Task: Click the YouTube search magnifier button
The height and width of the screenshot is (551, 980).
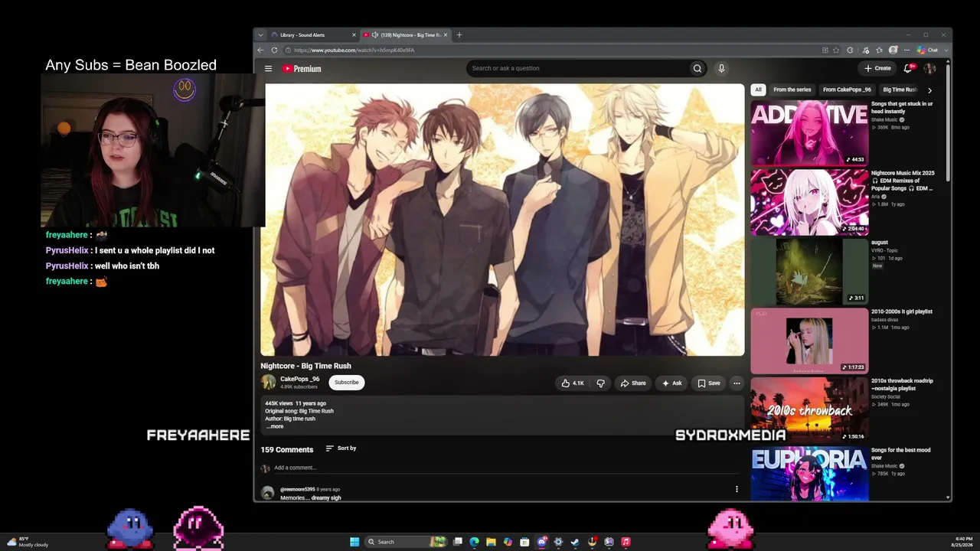Action: tap(697, 68)
